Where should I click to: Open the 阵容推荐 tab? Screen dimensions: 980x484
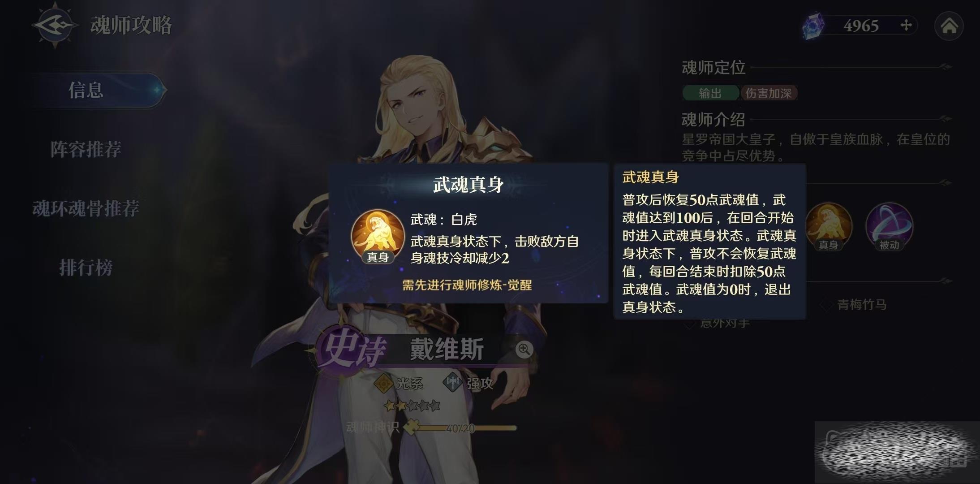pos(86,149)
